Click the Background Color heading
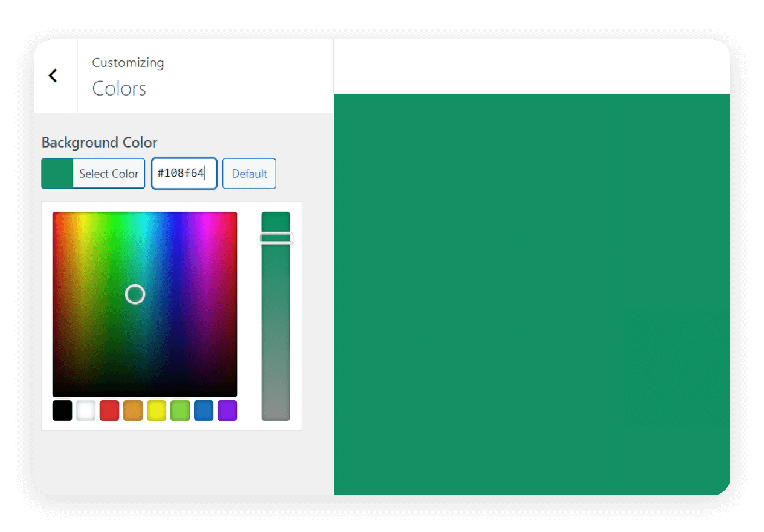 tap(99, 142)
